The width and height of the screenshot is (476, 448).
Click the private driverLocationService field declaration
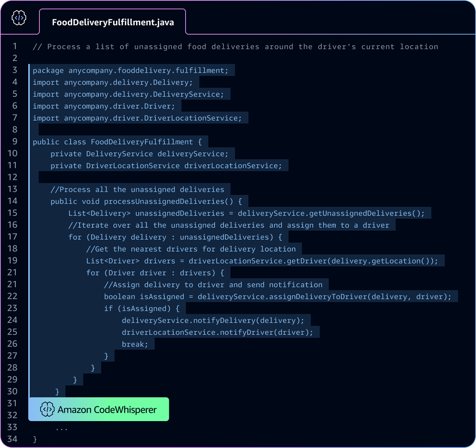click(x=166, y=166)
